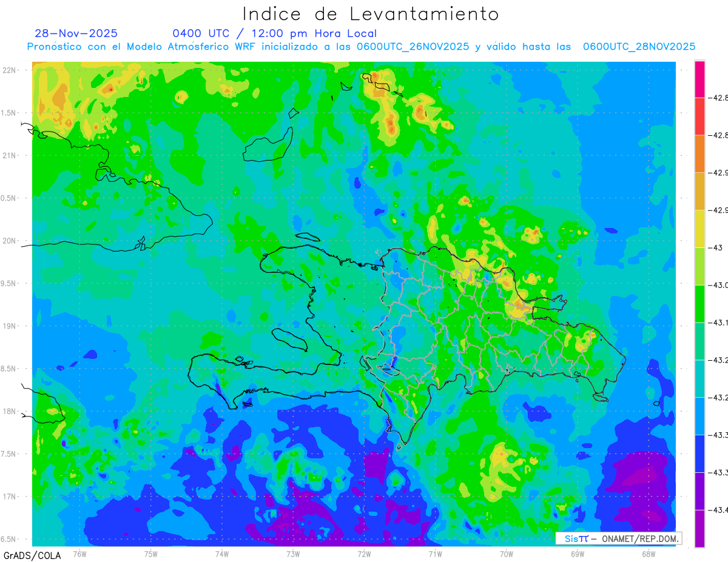This screenshot has height=562, width=728.
Task: Click the 'SisTT - ONAMET/REP.DOM.' credit box
Action: coord(619,538)
